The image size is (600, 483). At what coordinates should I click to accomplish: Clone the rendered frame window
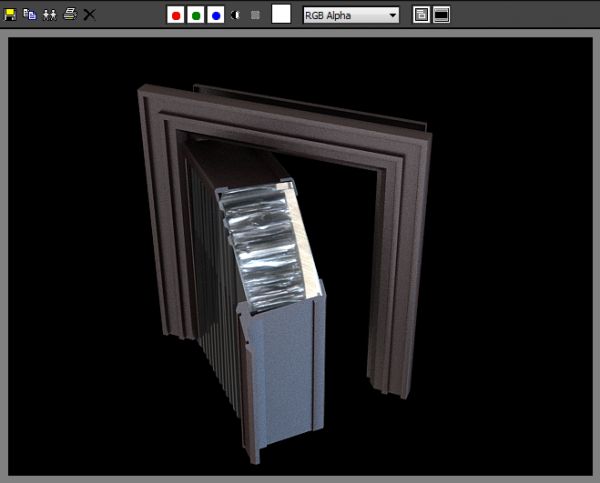click(x=48, y=15)
